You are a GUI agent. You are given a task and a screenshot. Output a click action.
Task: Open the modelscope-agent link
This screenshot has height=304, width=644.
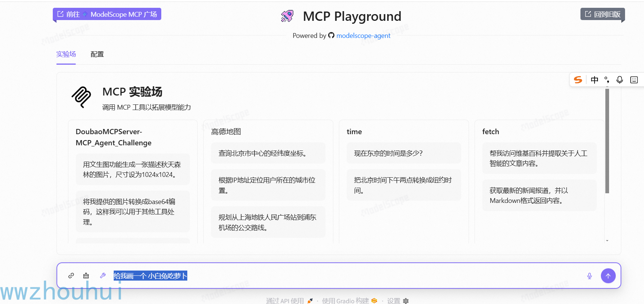click(363, 36)
